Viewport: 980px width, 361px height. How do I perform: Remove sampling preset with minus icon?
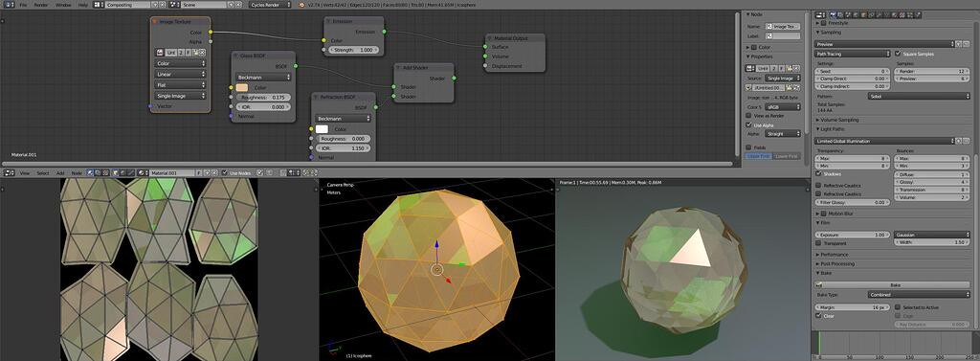967,44
